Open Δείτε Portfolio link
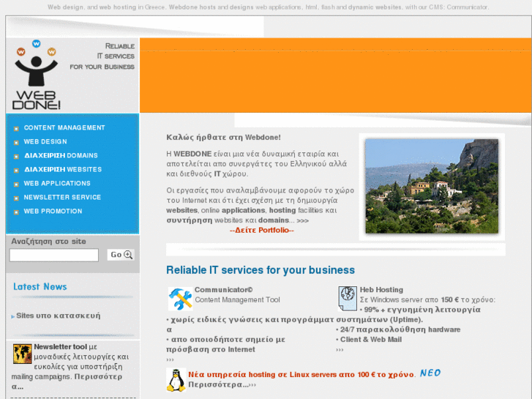This screenshot has width=532, height=399. pyautogui.click(x=261, y=230)
